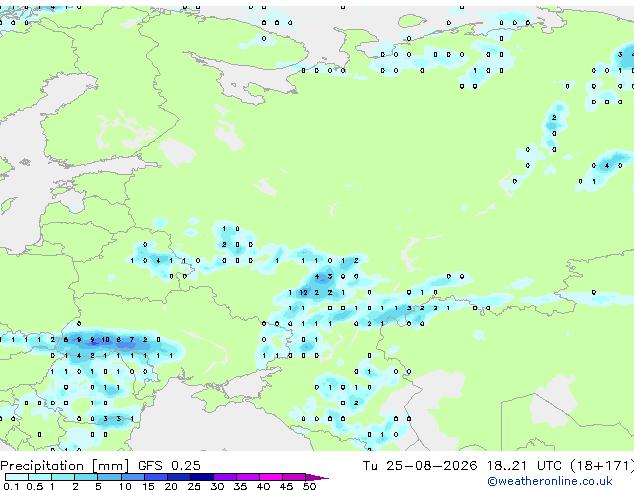Click the legend scale label '35'
Screen dimensions: 634x490
tap(240, 486)
